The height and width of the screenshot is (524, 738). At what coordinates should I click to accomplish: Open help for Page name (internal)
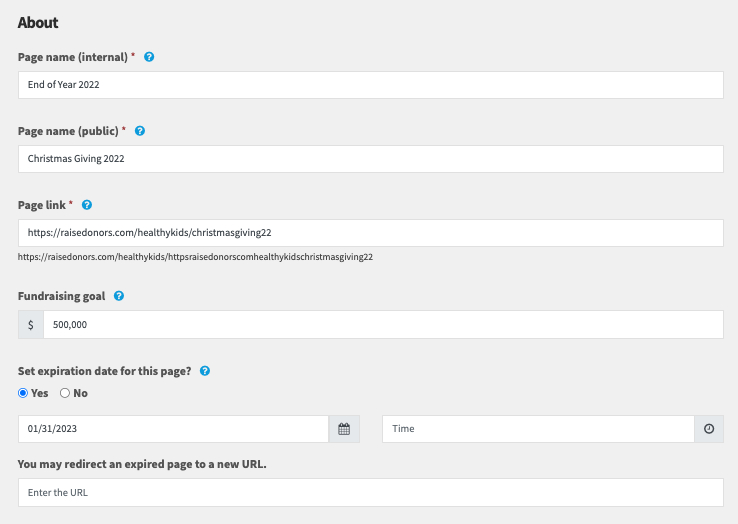coord(149,57)
